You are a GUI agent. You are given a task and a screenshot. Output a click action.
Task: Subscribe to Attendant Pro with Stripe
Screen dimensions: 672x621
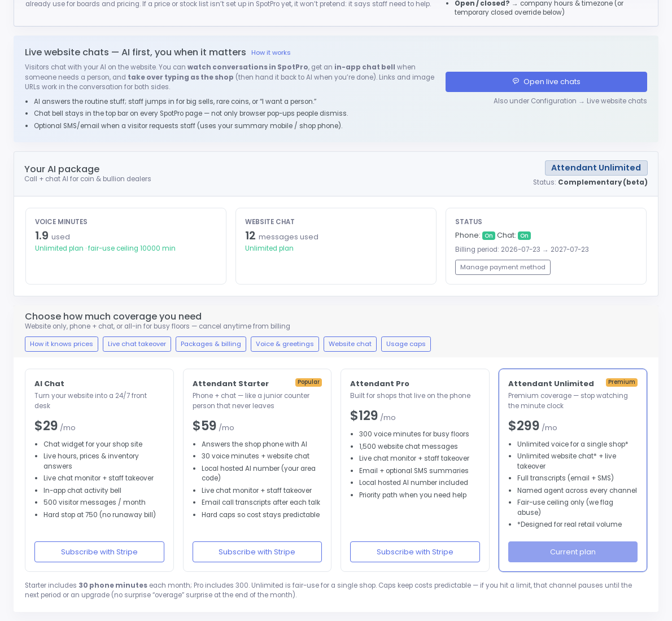(x=415, y=552)
